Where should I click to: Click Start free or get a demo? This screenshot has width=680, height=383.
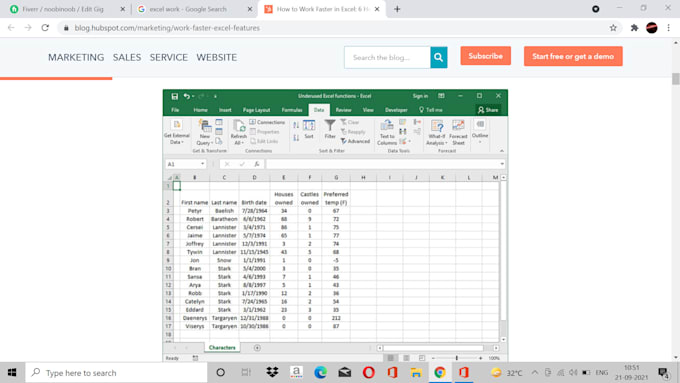(x=573, y=56)
